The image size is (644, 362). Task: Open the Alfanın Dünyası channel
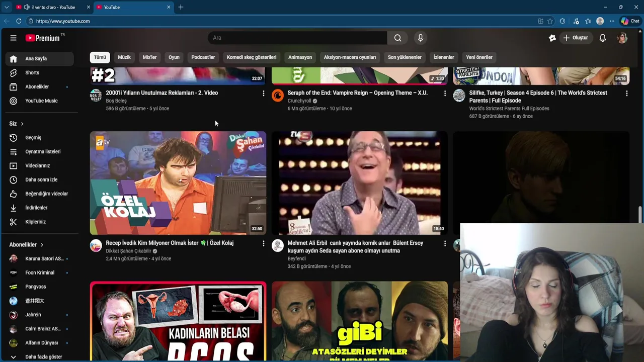(40, 343)
